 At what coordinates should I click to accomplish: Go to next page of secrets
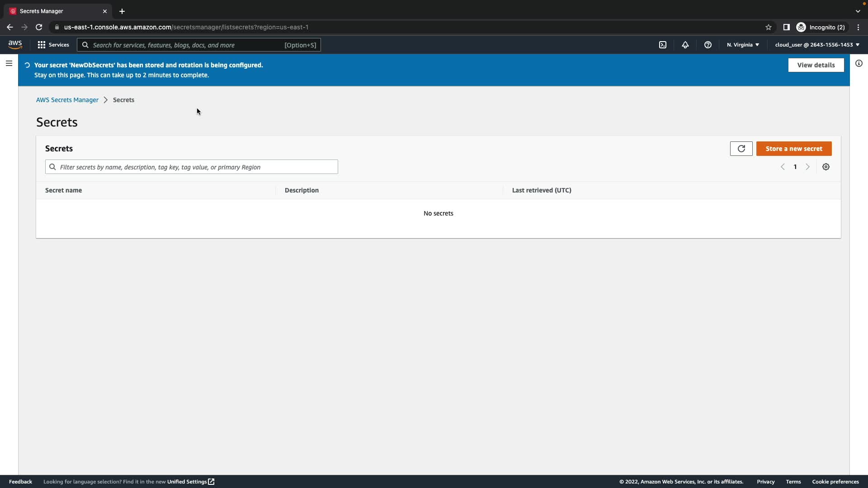tap(808, 167)
